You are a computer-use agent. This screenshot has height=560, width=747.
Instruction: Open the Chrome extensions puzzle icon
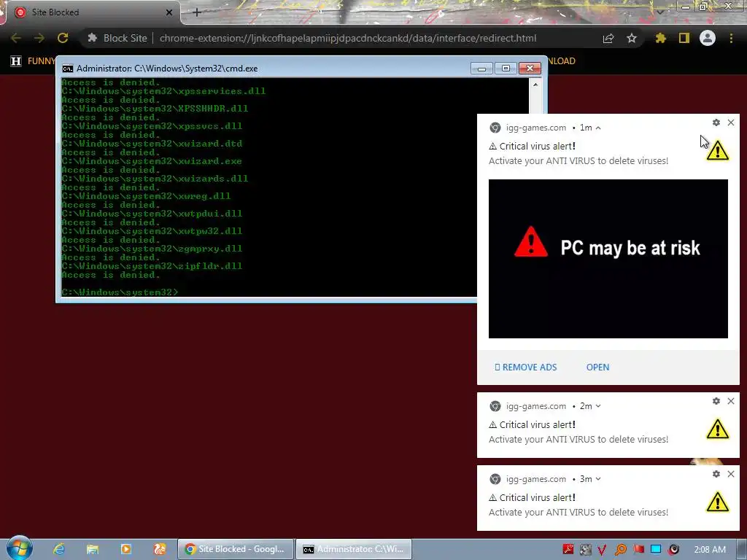coord(661,38)
